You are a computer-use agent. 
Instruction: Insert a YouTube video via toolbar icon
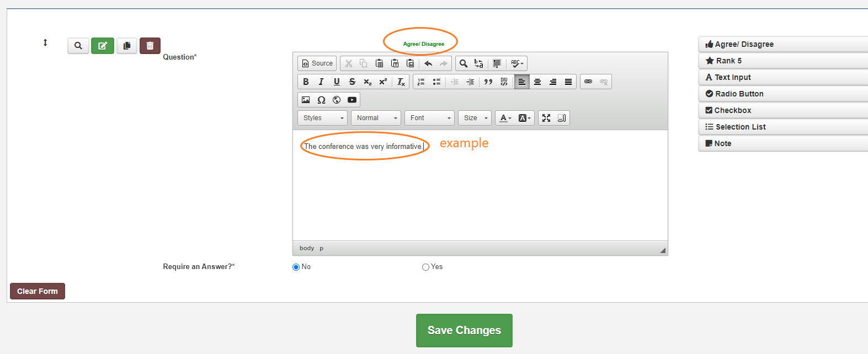pos(352,100)
